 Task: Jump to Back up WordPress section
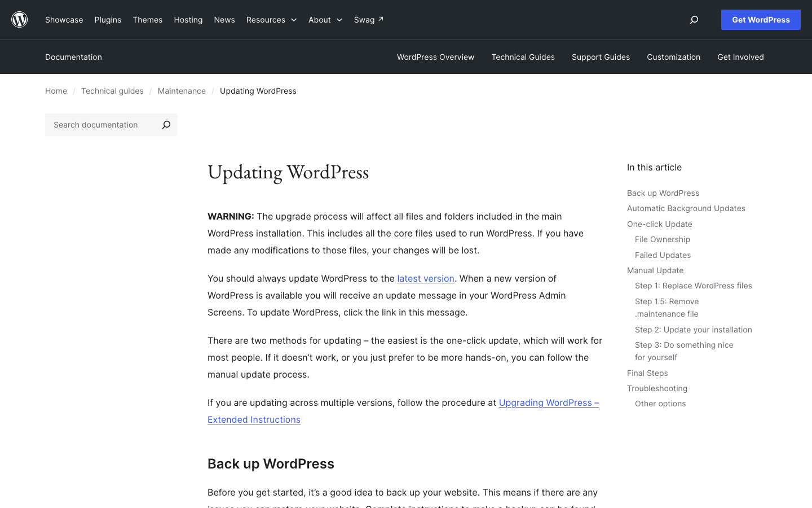coord(663,193)
